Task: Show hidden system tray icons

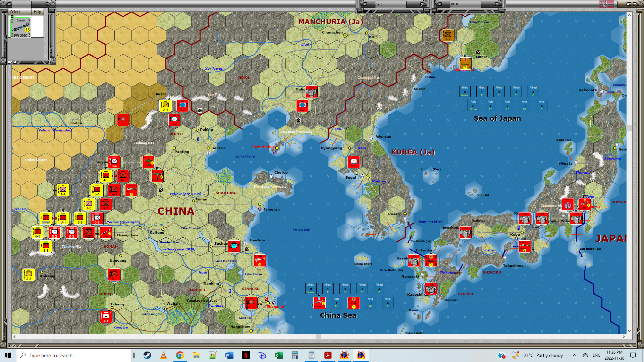Action: [574, 355]
